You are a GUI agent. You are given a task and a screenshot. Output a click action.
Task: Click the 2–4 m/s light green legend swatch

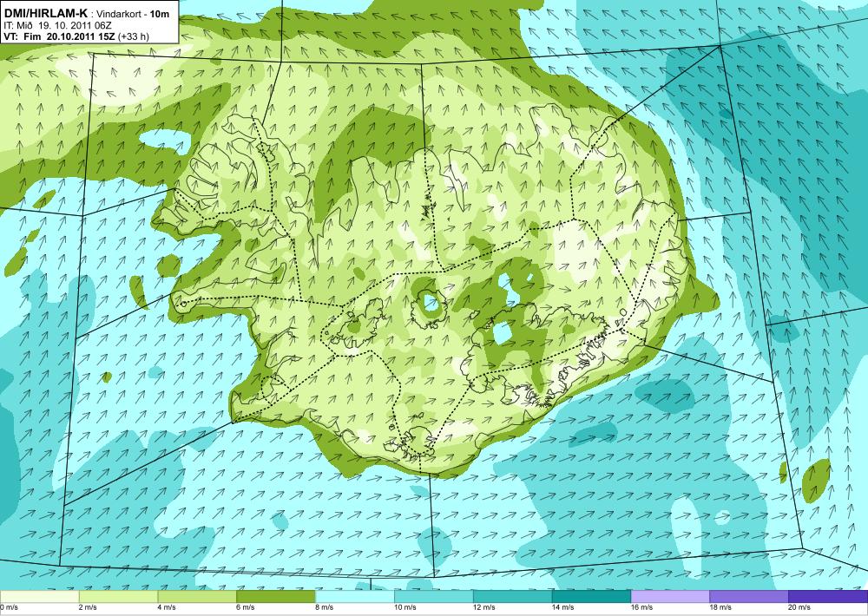(118, 597)
